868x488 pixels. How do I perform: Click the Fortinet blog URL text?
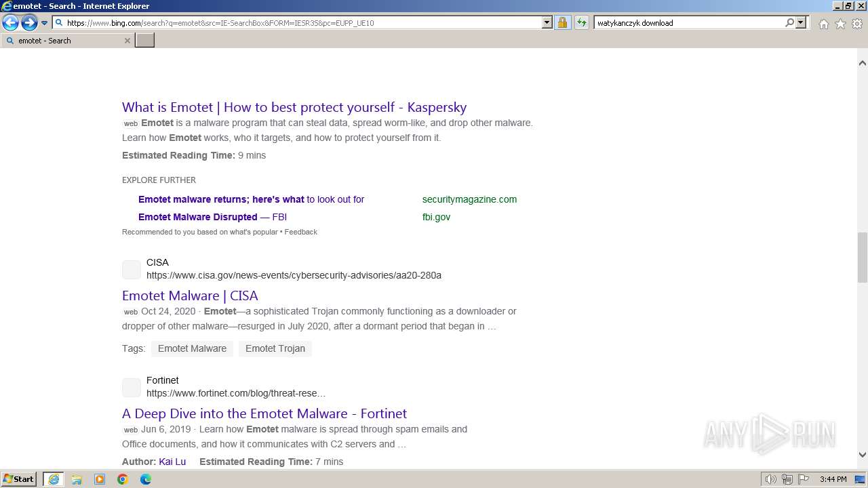(236, 393)
